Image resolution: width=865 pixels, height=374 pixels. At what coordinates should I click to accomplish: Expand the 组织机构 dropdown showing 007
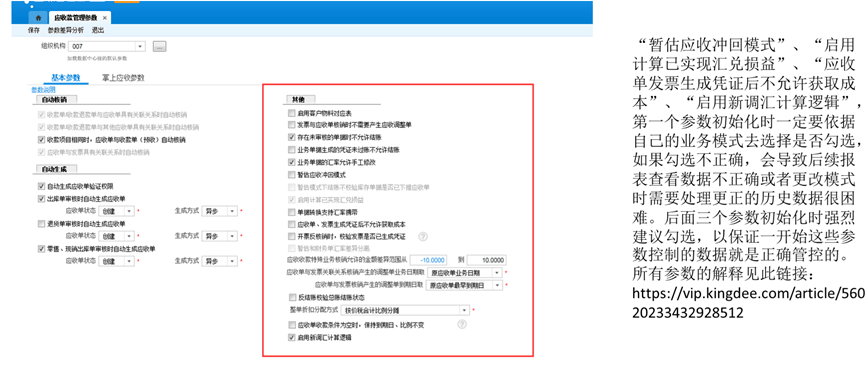(x=140, y=46)
